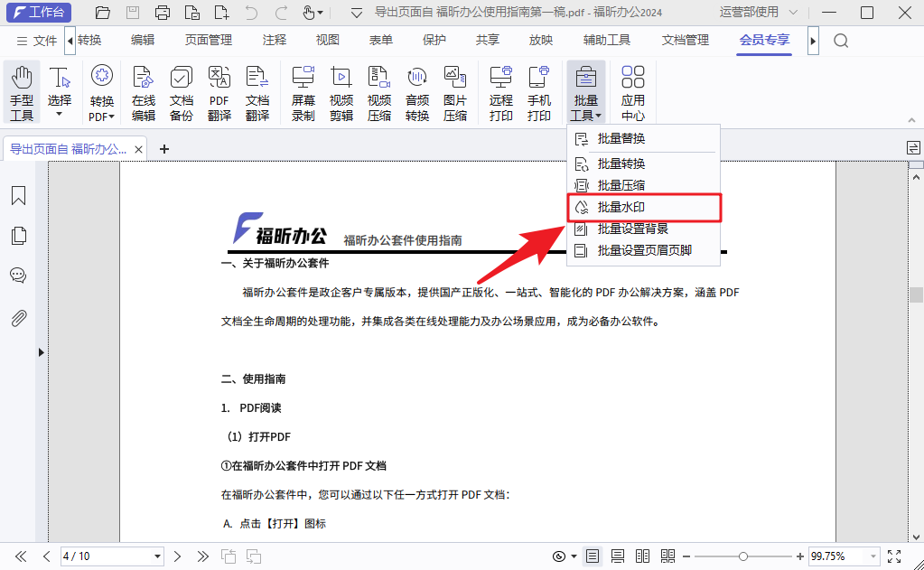
Task: Open the PDF翻译 translation tool
Action: pos(219,90)
